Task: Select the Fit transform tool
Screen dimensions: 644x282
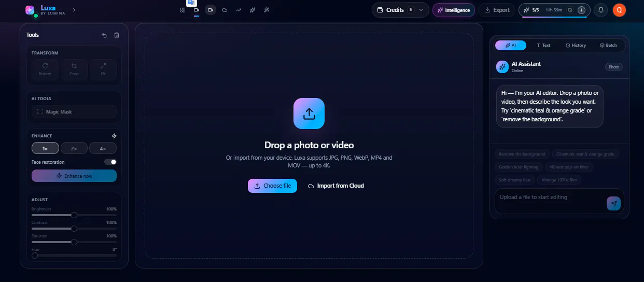Action: [103, 69]
